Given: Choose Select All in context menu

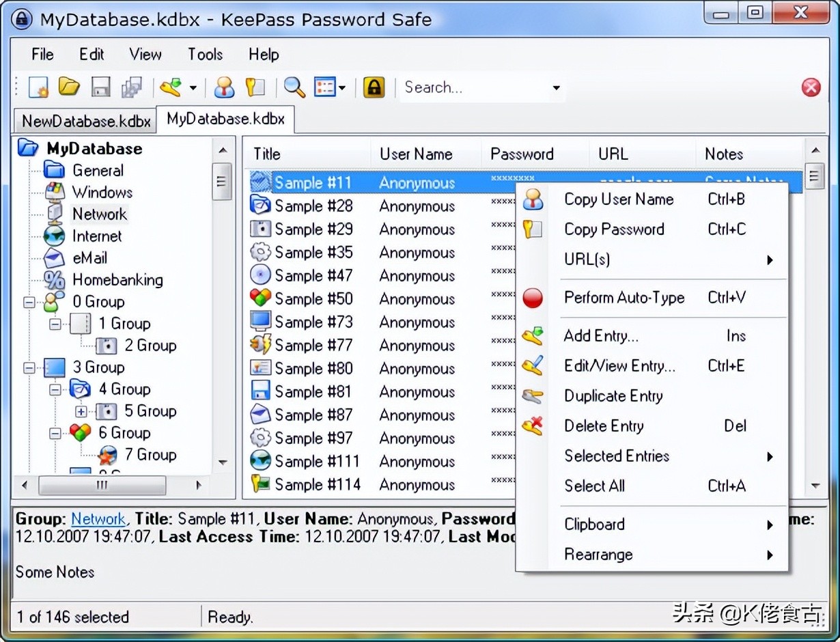Looking at the screenshot, I should 652,486.
